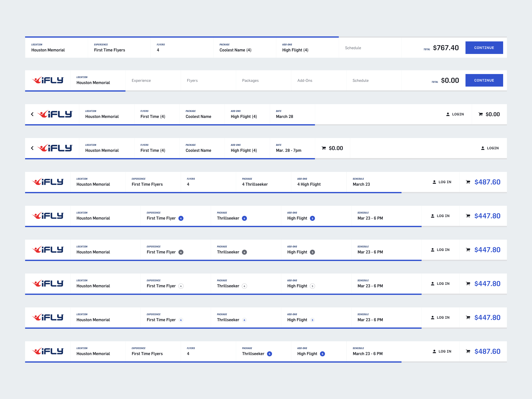Click iFLY logo in row with gray filled badges
This screenshot has width=532, height=399.
(48, 250)
